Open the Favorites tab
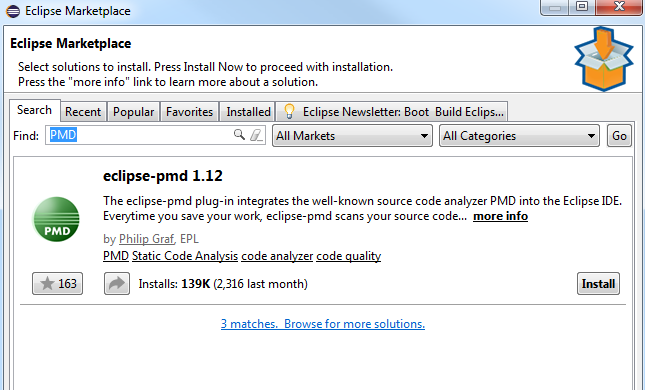The image size is (645, 390). [190, 111]
